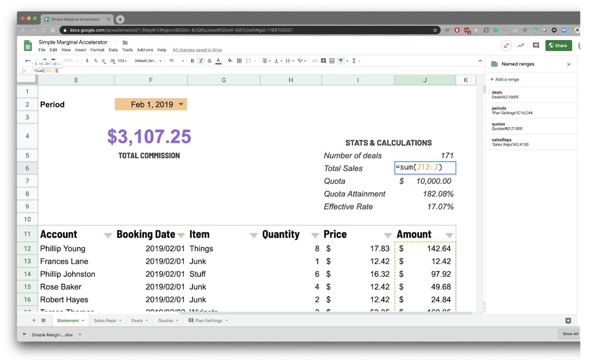The image size is (611, 364).
Task: Click the Share button
Action: [558, 45]
